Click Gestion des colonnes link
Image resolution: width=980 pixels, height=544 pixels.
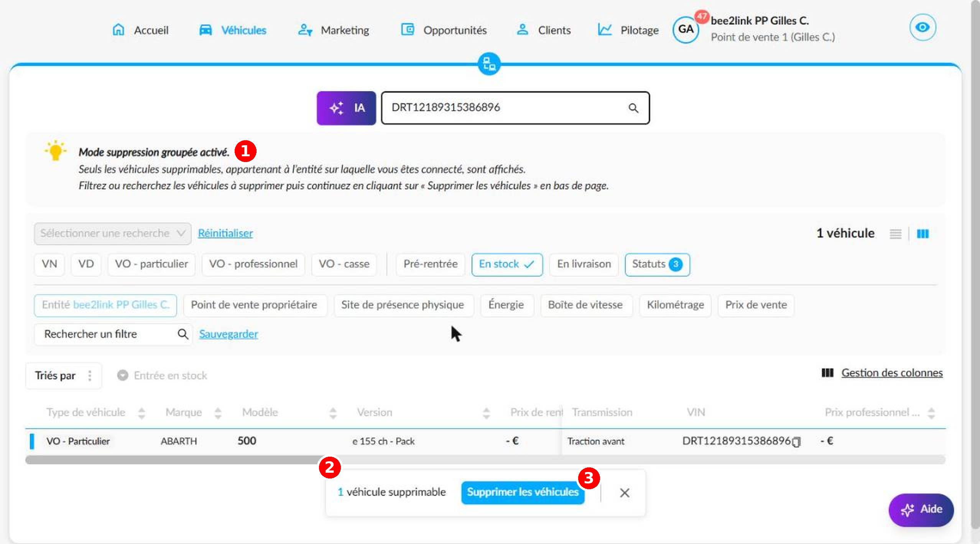[892, 373]
